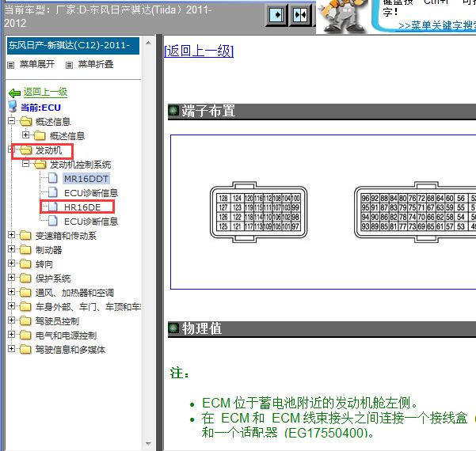Expand the 通风、加热器和空调 node
Screen dimensions: 476x451
(x=11, y=291)
